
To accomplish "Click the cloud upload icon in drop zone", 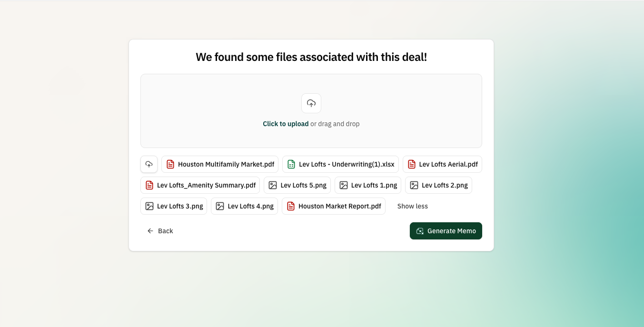I will click(x=311, y=103).
